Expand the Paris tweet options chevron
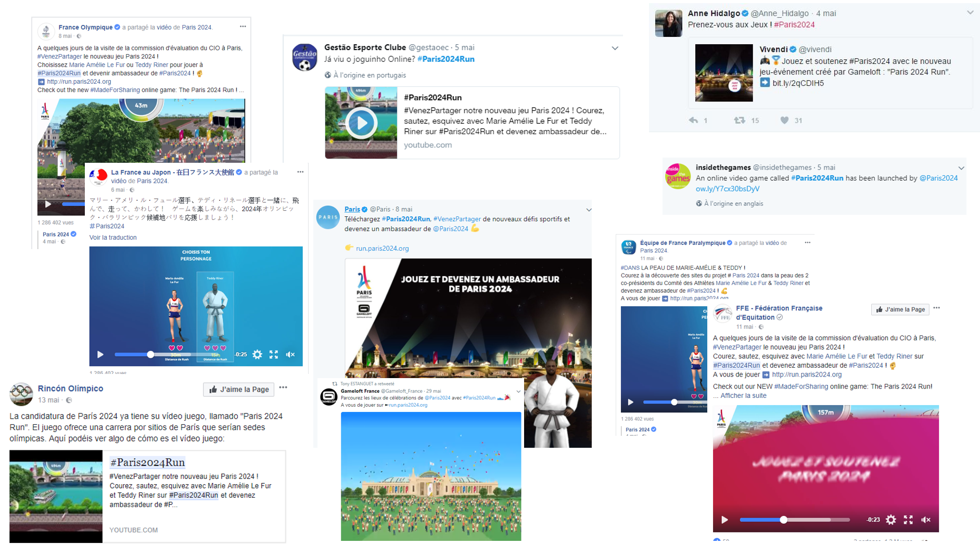This screenshot has height=557, width=980. [589, 210]
